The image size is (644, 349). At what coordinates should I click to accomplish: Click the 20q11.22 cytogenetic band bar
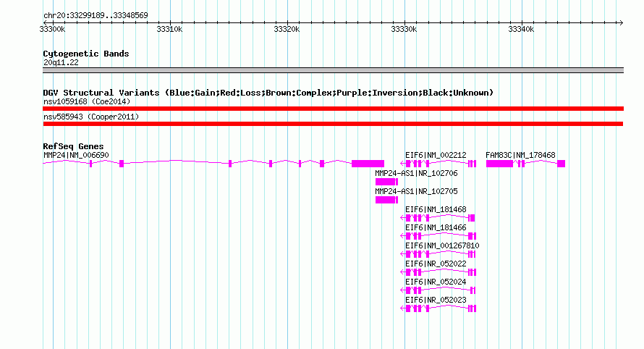(x=333, y=70)
